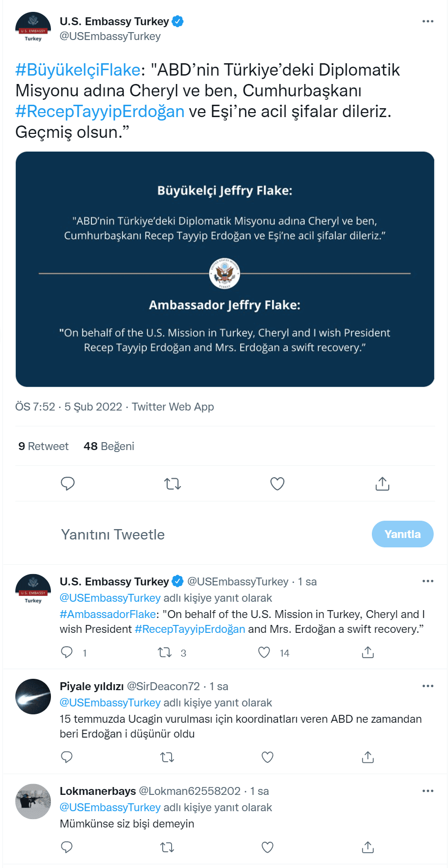Viewport: 448px width, 868px height.
Task: Open the #BüyükelçiFlake hashtag
Action: 78,70
